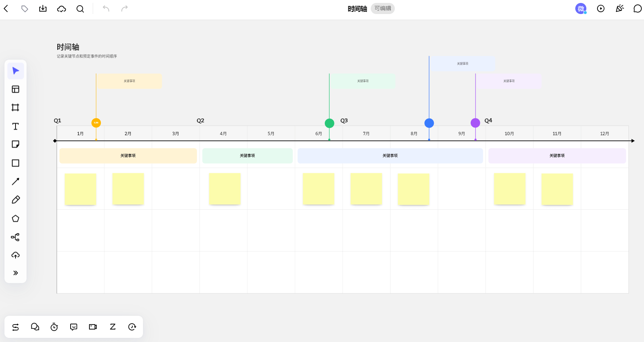The width and height of the screenshot is (644, 342).
Task: Select the yellow timeline marker in 1月
Action: pos(96,123)
